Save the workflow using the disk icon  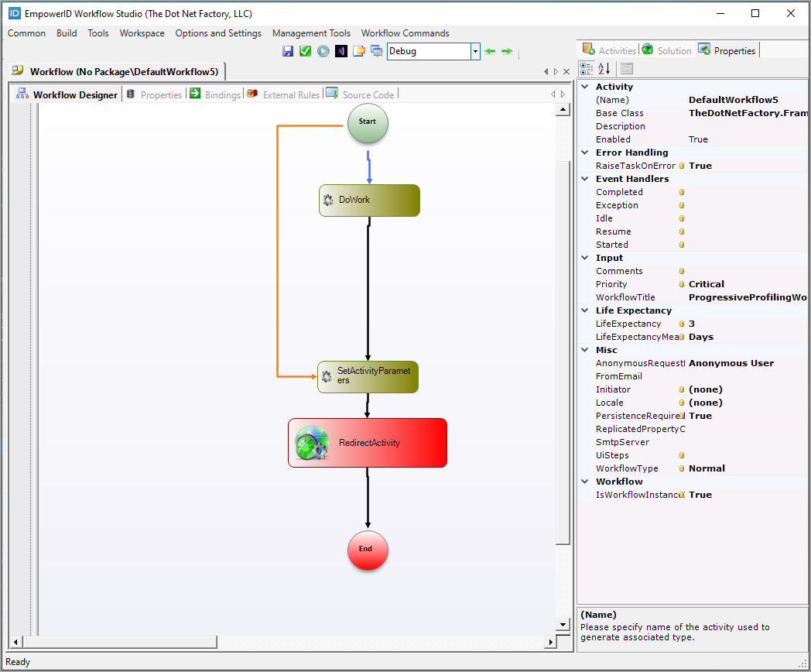288,51
